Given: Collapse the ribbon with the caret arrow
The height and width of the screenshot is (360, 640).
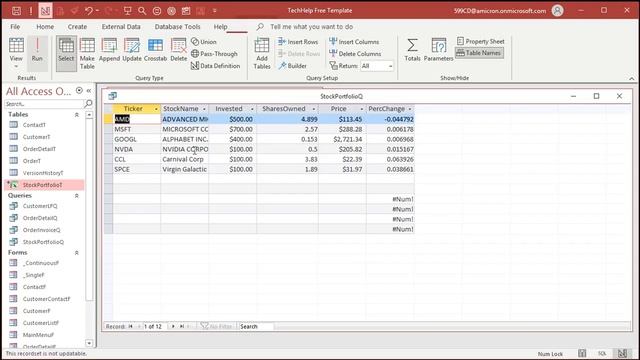Looking at the screenshot, I should click(631, 78).
